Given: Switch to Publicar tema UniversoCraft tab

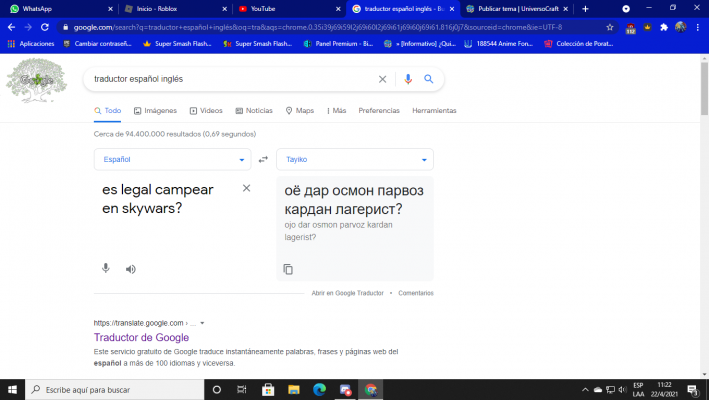Looking at the screenshot, I should point(516,9).
